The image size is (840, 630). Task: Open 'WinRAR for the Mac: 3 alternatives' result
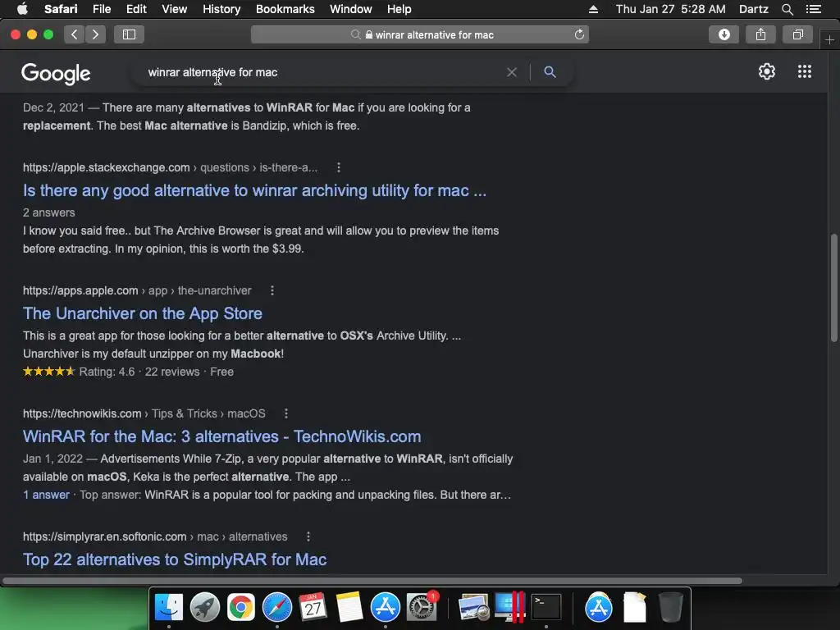[x=221, y=436]
